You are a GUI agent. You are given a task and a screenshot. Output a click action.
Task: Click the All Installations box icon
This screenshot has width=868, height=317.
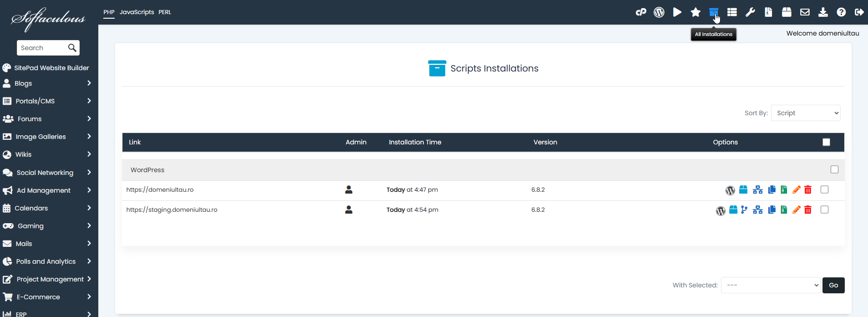tap(714, 12)
